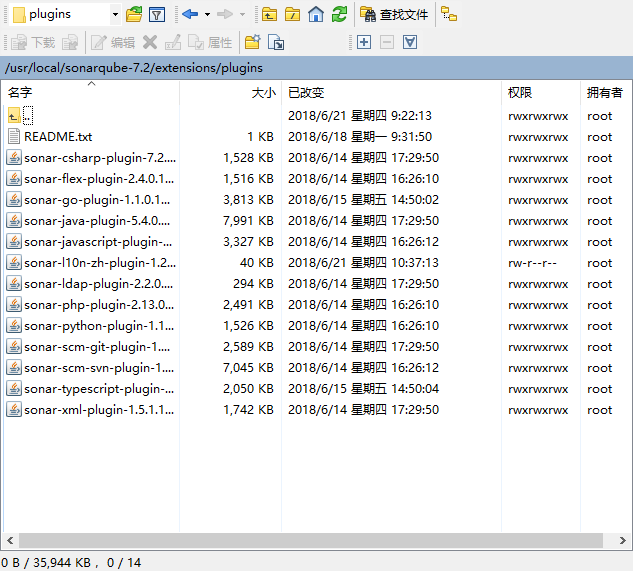Viewport: 633px width, 571px height.
Task: Click the jar icon of sonar-php-plugin
Action: point(14,304)
